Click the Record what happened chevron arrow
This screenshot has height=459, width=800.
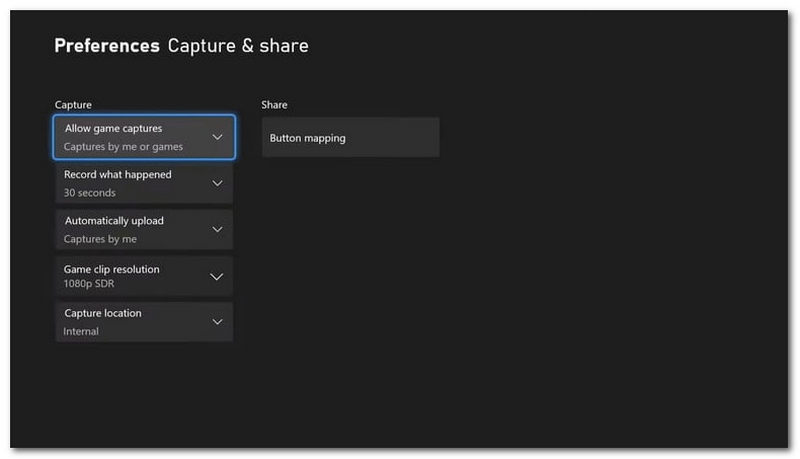(217, 183)
